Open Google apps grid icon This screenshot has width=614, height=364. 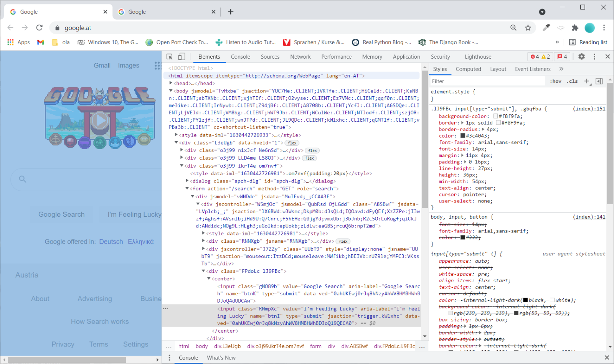158,66
